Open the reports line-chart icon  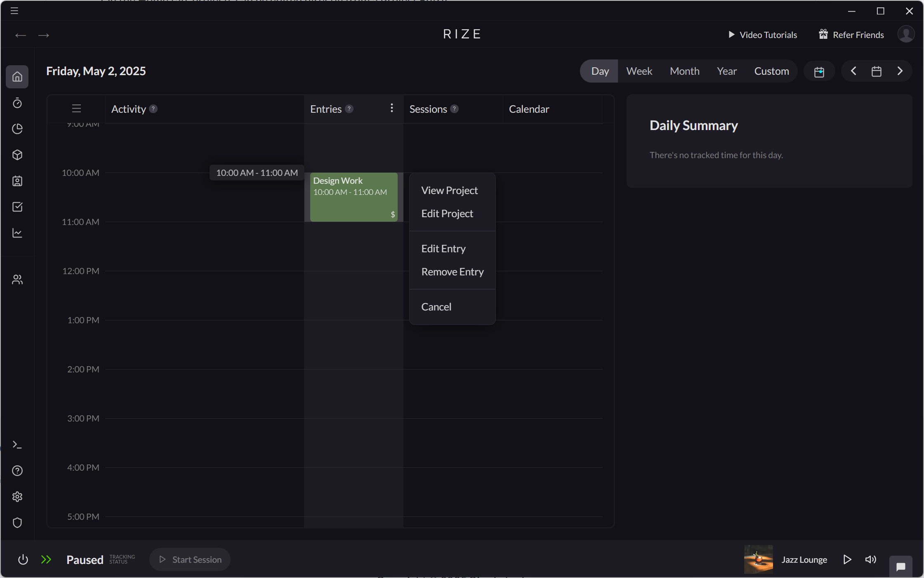click(17, 233)
